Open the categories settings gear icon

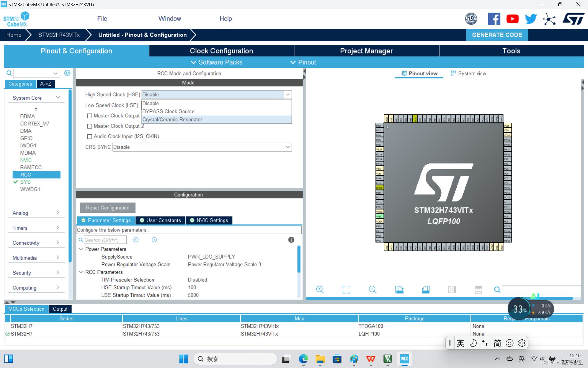pos(67,73)
